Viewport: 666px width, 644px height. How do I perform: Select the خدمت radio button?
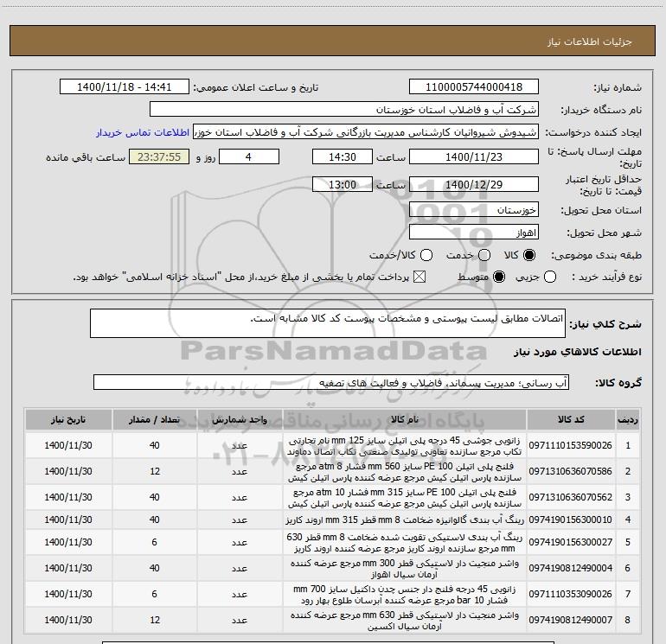484,255
